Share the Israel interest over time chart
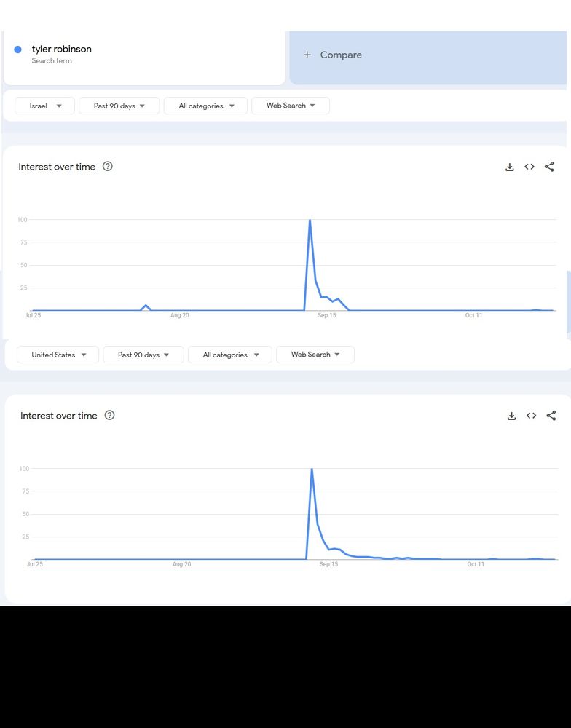571x728 pixels. click(x=549, y=167)
